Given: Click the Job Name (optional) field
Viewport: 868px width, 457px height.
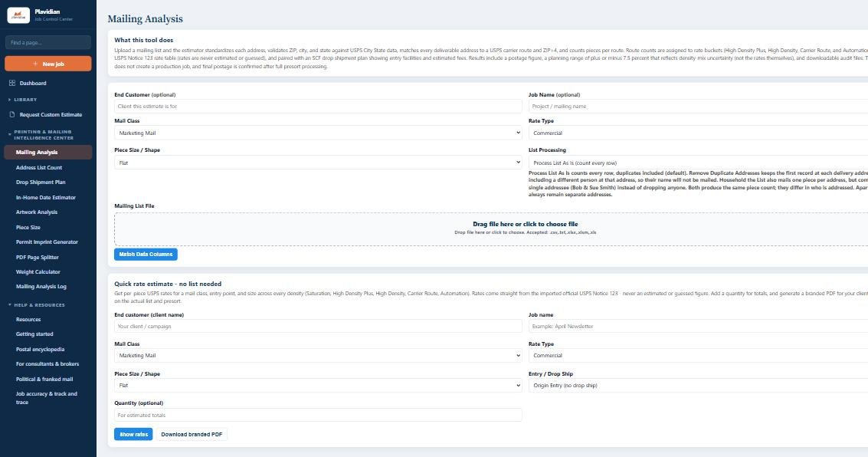Looking at the screenshot, I should 698,107.
